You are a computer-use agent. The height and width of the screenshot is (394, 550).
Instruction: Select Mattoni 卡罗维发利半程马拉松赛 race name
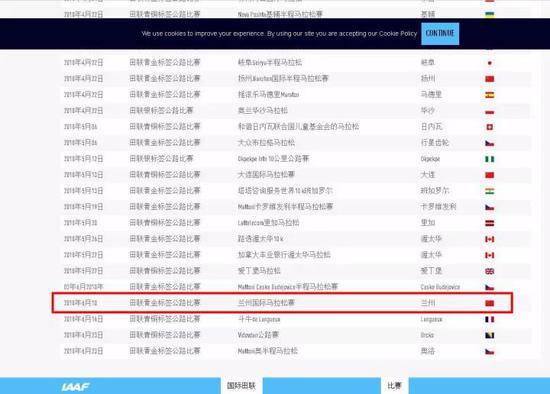(x=286, y=207)
